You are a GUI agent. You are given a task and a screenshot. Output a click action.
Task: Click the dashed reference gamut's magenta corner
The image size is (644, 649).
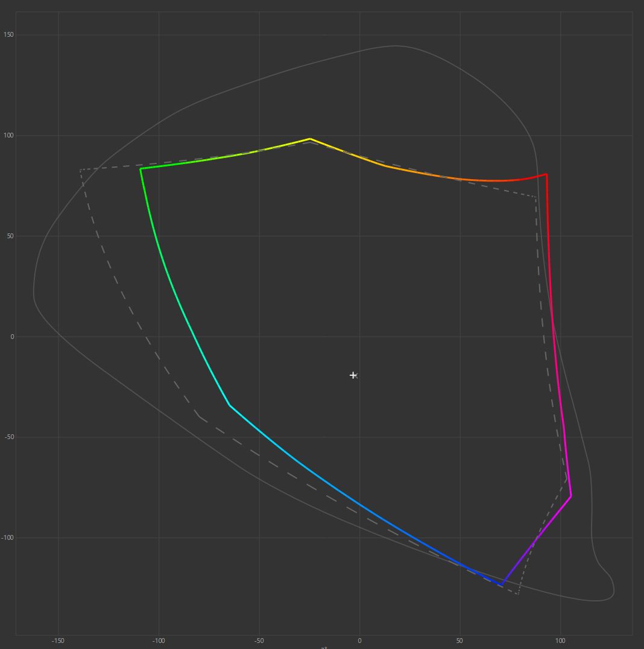pos(566,480)
